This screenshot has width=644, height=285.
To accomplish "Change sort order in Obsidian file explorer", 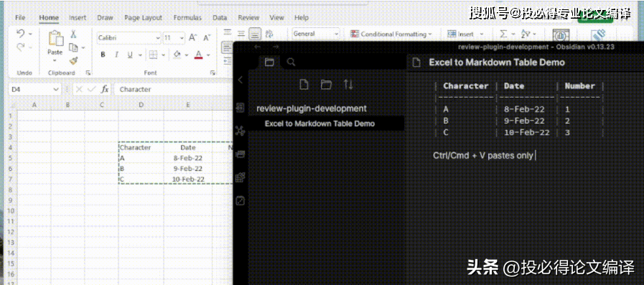I will pos(348,85).
